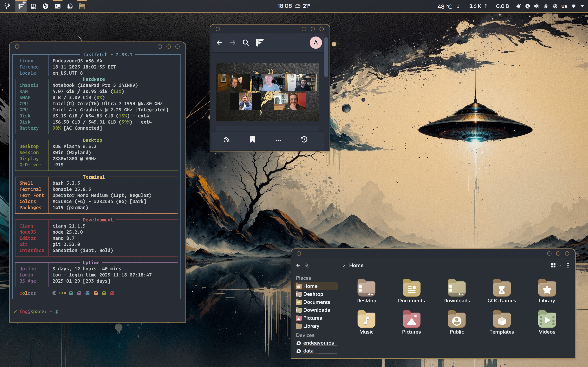Click the Floatplane logo in the browser toolbar

(259, 43)
